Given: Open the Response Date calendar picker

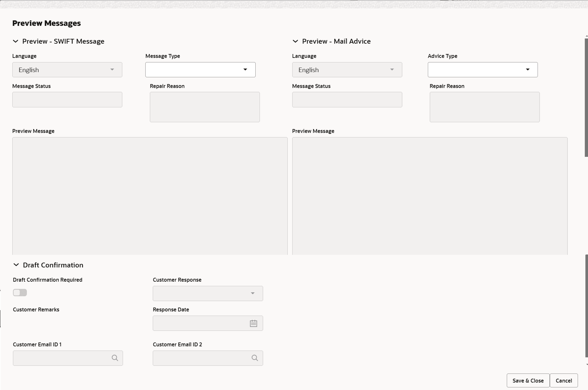Looking at the screenshot, I should 253,323.
